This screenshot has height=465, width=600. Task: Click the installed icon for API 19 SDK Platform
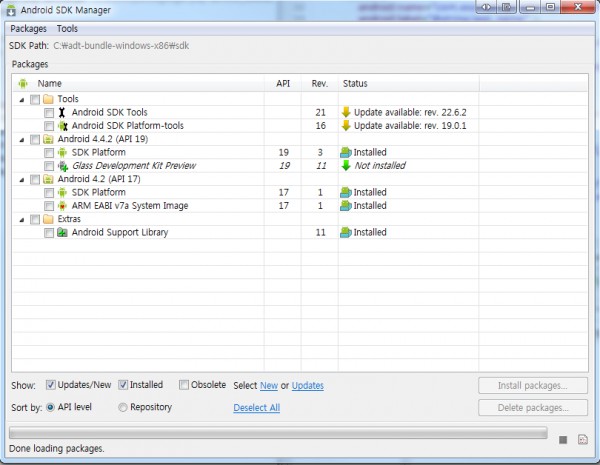tap(346, 152)
